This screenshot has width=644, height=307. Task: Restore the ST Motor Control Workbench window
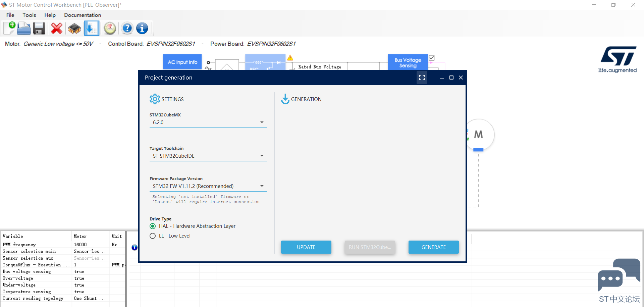(613, 5)
